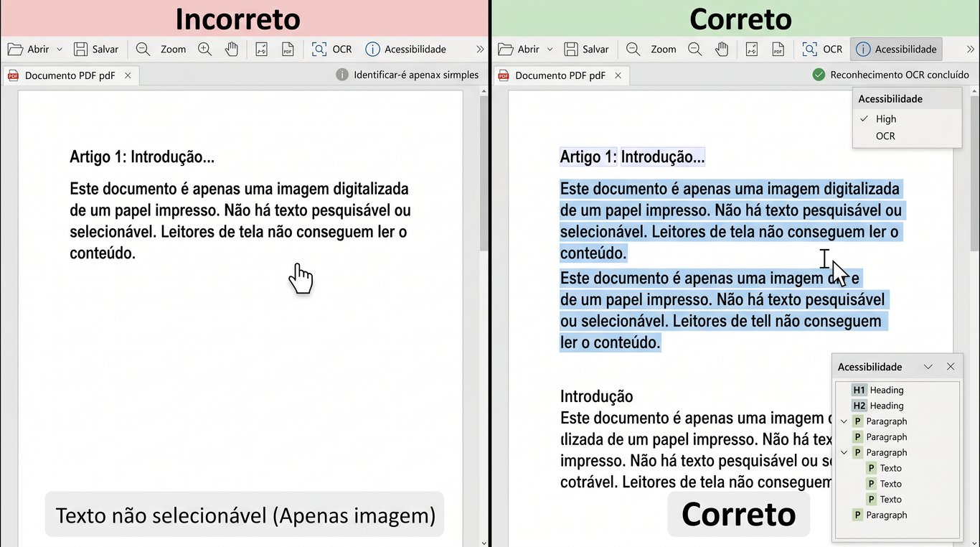Open a file with Abrir in Correto panel
The width and height of the screenshot is (980, 547).
(518, 50)
